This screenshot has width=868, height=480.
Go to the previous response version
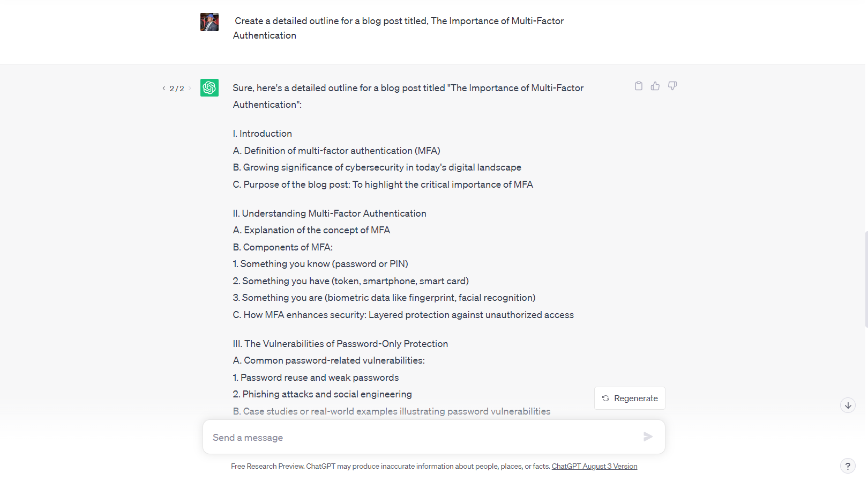coord(163,88)
